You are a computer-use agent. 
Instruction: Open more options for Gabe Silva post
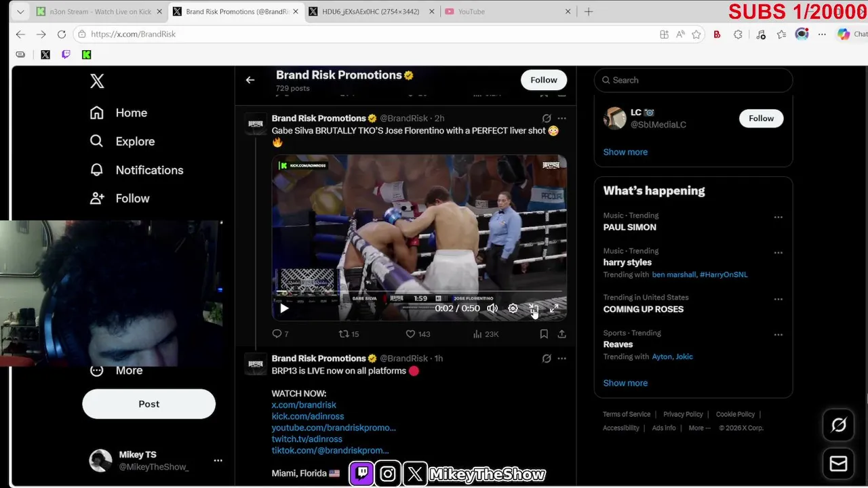561,118
